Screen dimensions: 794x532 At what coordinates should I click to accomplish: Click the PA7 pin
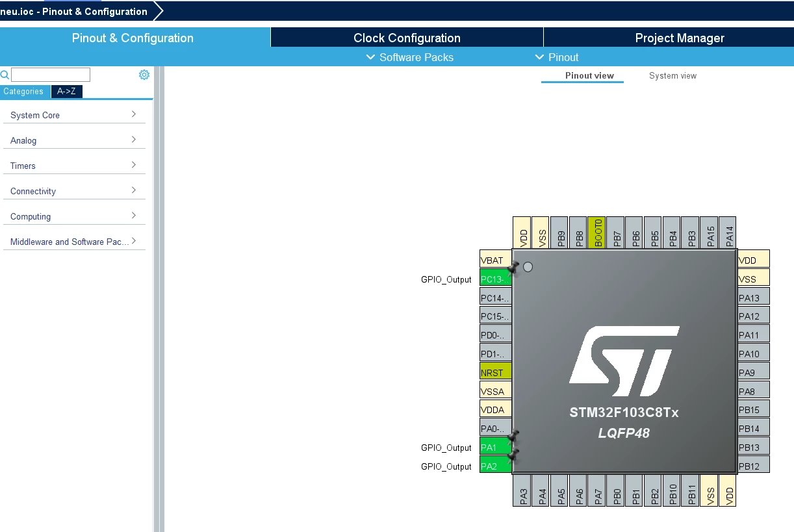[x=596, y=490]
